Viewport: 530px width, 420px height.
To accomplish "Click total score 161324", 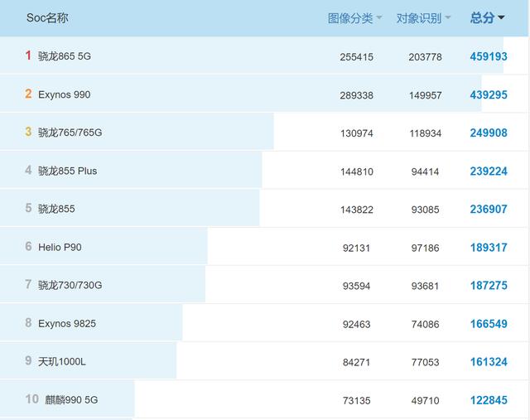I will [489, 362].
